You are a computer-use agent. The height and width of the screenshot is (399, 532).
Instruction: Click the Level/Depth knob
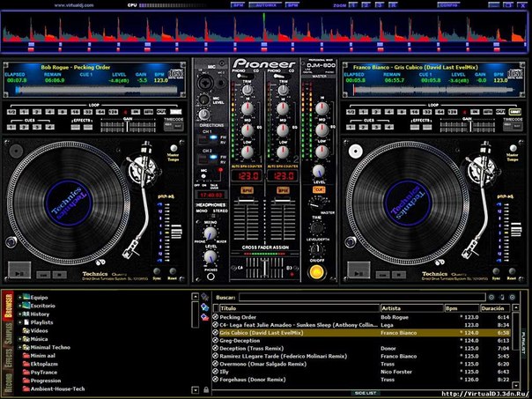[317, 250]
